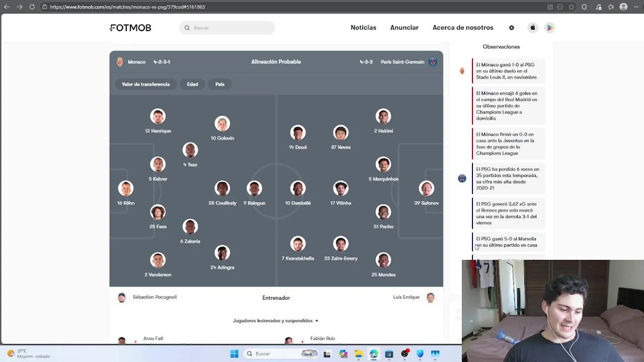This screenshot has width=644, height=362.
Task: Open coach Luis Enrique
Action: coord(414,297)
